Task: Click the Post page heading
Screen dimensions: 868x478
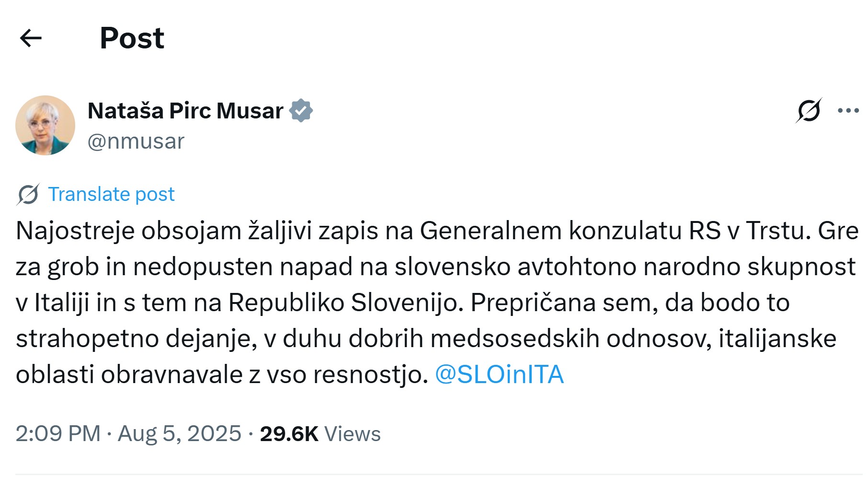Action: coord(132,38)
